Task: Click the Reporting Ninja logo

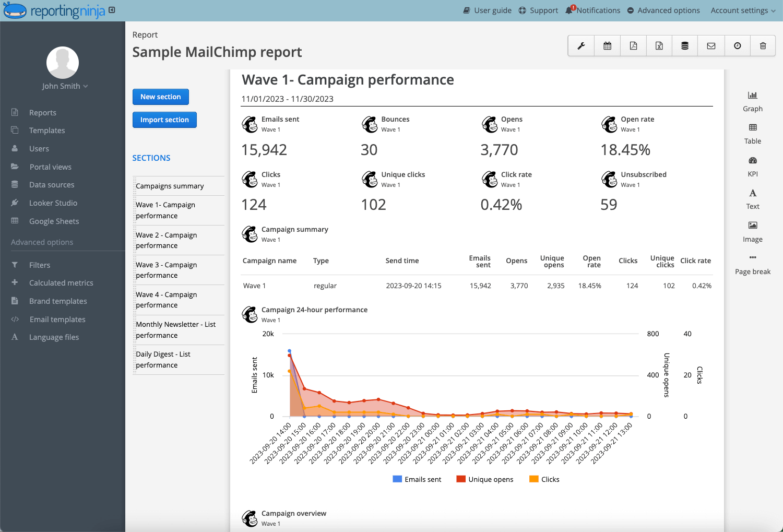Action: (x=54, y=10)
